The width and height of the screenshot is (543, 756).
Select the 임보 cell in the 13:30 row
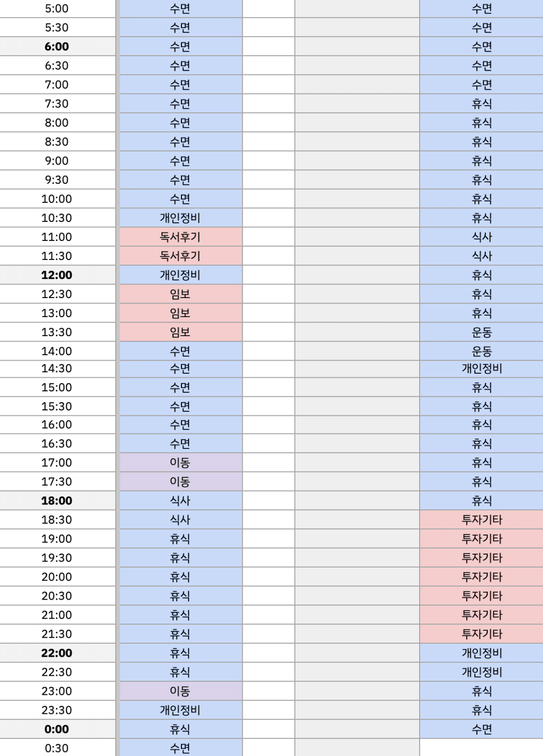(x=180, y=332)
